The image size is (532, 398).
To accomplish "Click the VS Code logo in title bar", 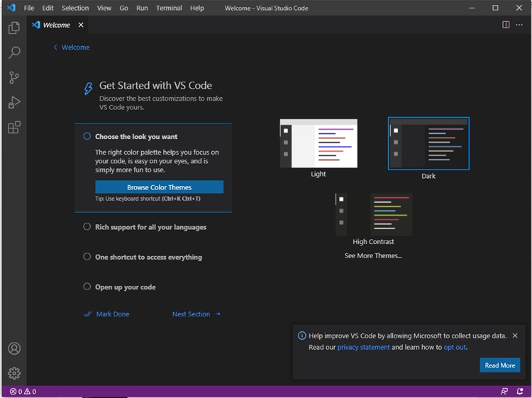I will 11,8.
